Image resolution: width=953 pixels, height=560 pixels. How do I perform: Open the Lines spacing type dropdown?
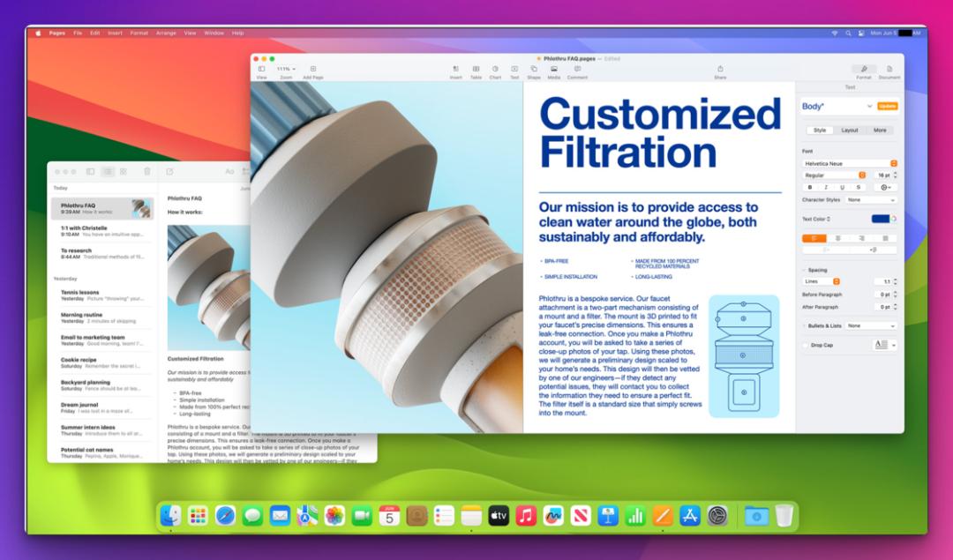822,281
